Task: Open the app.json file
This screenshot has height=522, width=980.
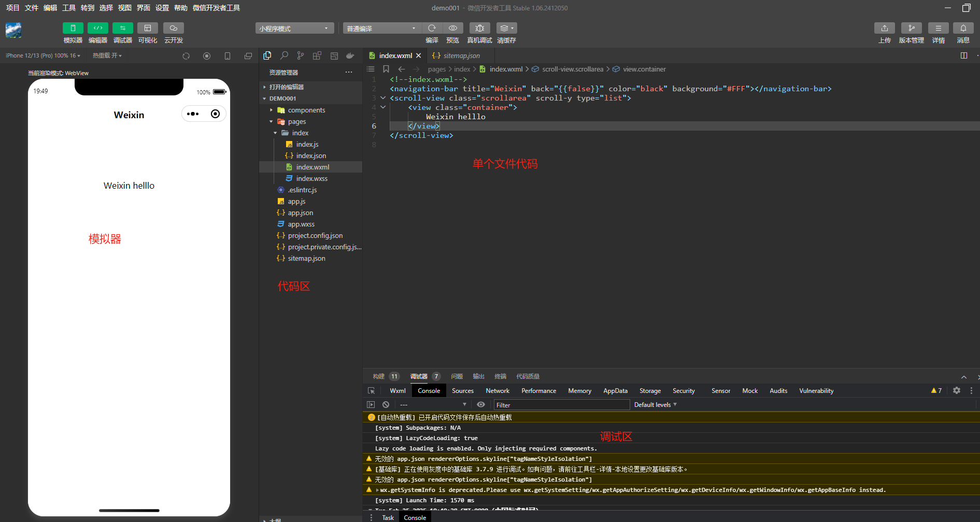Action: (x=300, y=213)
